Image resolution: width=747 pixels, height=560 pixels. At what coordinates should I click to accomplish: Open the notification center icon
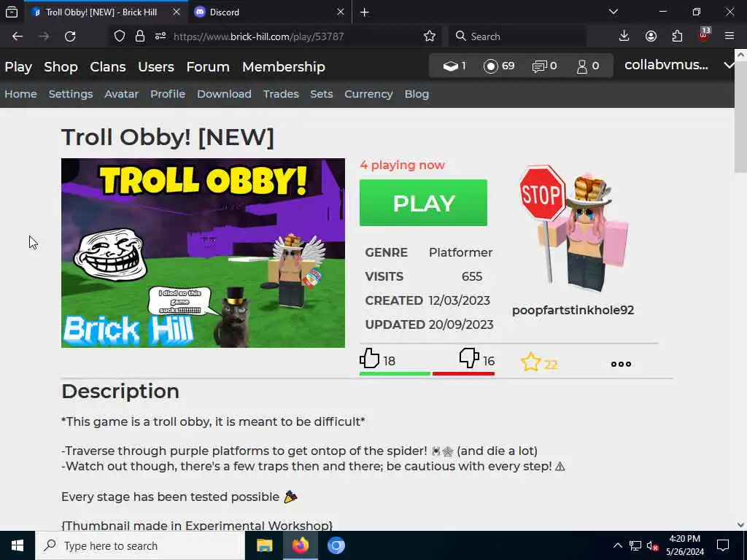click(x=723, y=545)
